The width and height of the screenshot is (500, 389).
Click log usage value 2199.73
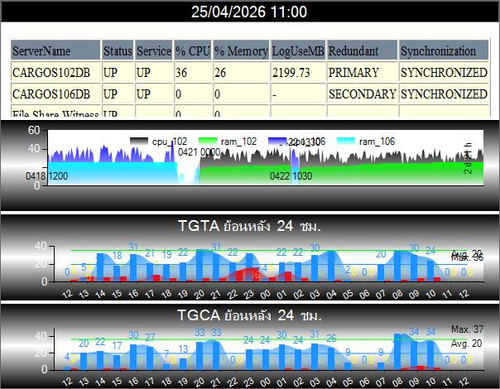coord(298,72)
